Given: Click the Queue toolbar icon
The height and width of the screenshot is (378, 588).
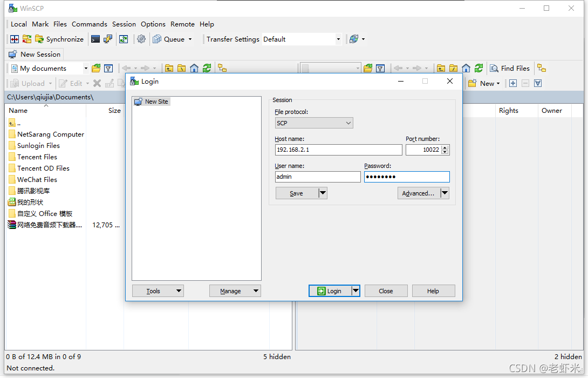Looking at the screenshot, I should click(x=169, y=39).
